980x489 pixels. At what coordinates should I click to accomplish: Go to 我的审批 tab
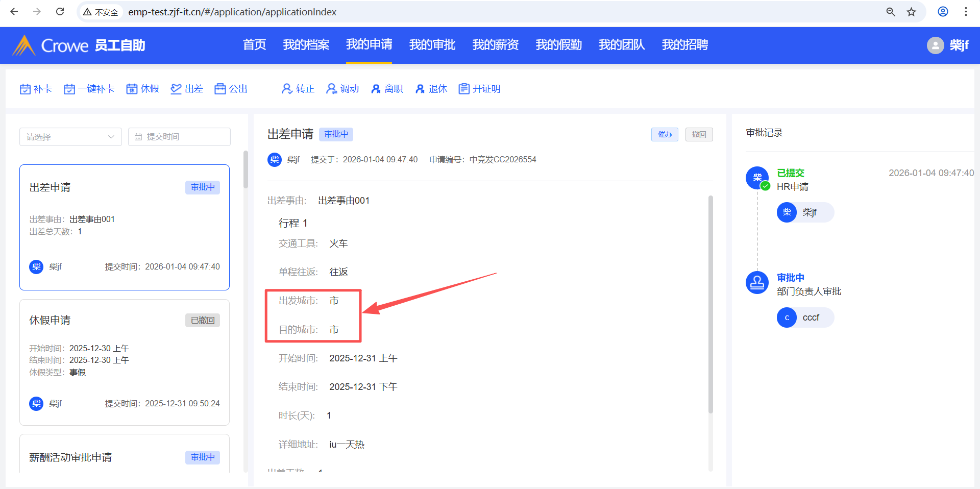[432, 45]
